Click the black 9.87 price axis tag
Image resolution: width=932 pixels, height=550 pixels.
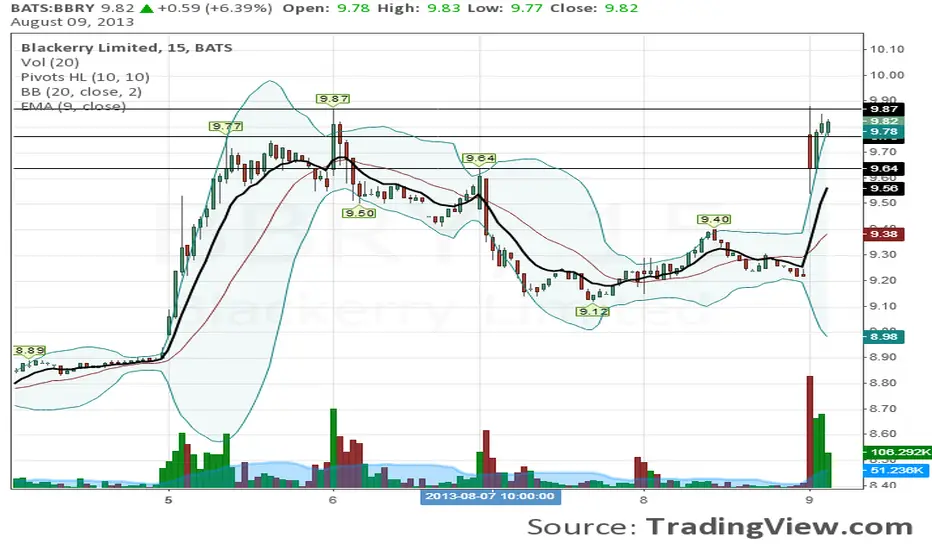coord(884,109)
